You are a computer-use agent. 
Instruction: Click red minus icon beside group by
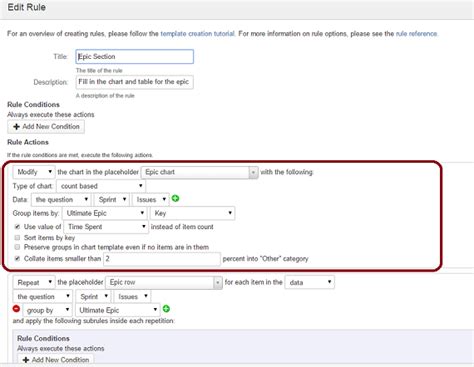pyautogui.click(x=16, y=309)
